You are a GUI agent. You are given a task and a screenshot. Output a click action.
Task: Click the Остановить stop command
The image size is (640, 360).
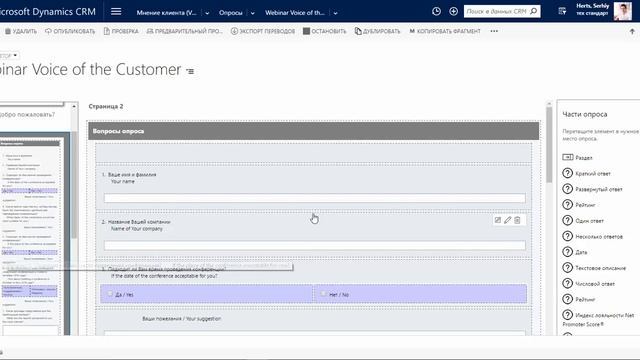click(324, 31)
